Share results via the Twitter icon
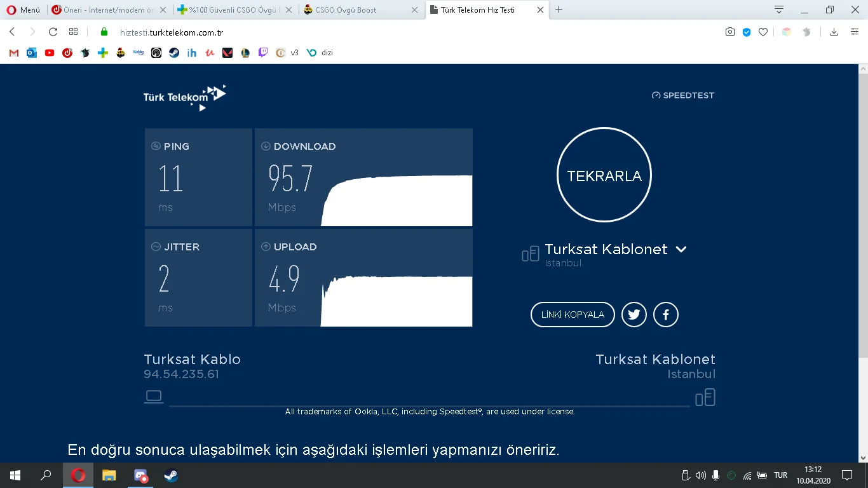 [x=634, y=314]
